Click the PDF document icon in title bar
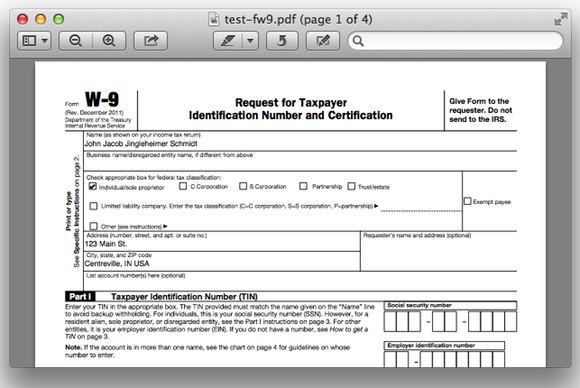 coord(214,19)
